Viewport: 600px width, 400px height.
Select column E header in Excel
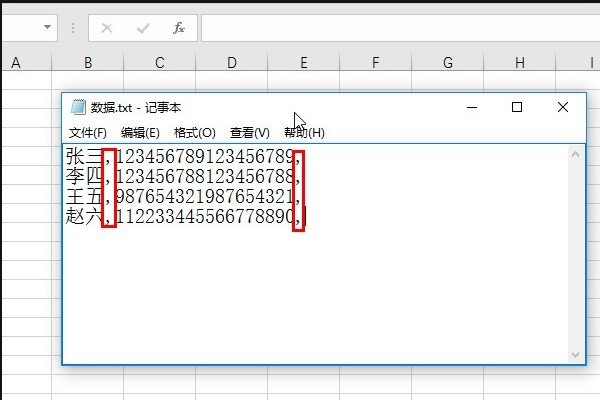303,62
